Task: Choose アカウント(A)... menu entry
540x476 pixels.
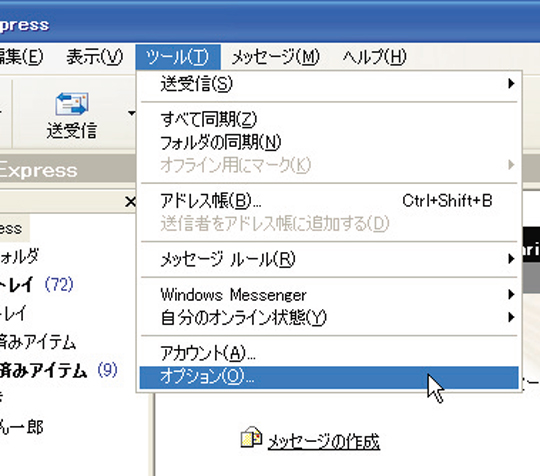Action: click(x=329, y=353)
